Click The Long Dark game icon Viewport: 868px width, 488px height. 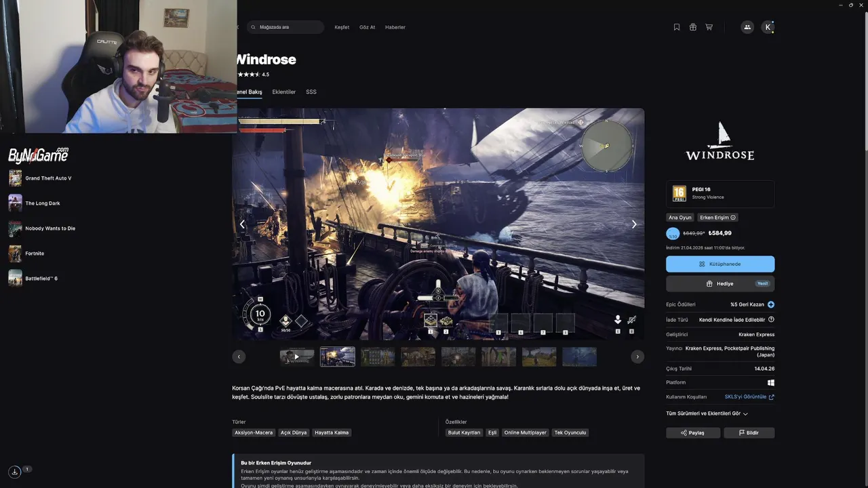click(x=15, y=203)
